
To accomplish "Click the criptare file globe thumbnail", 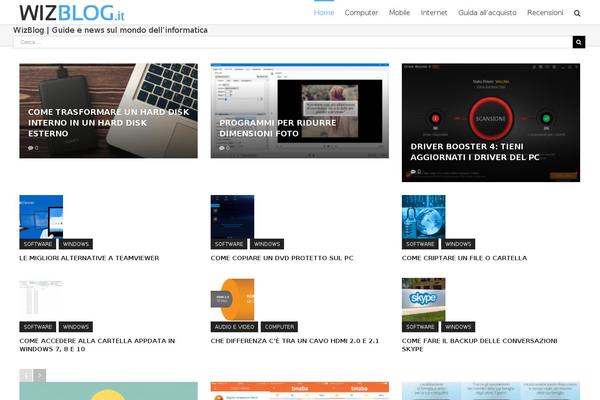I will [424, 217].
